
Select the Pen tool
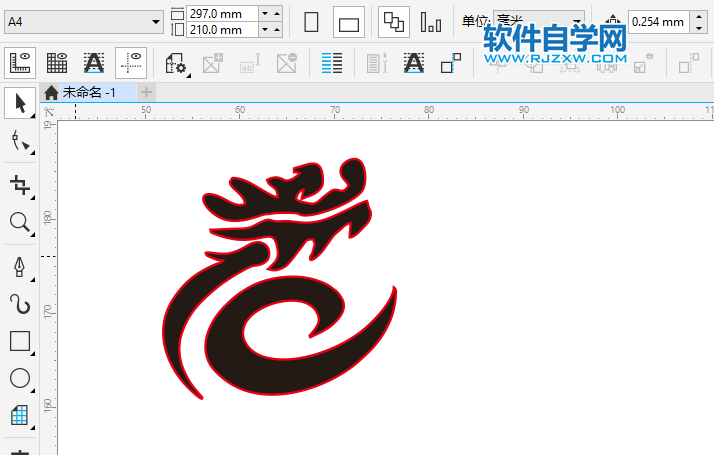point(20,267)
